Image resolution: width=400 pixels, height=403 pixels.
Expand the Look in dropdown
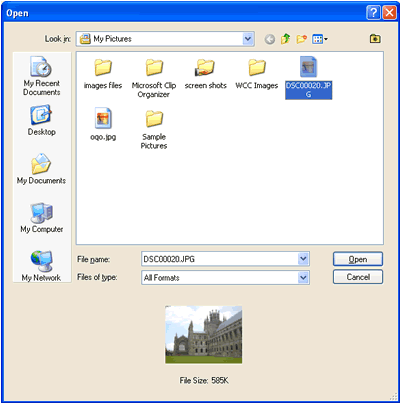click(248, 39)
